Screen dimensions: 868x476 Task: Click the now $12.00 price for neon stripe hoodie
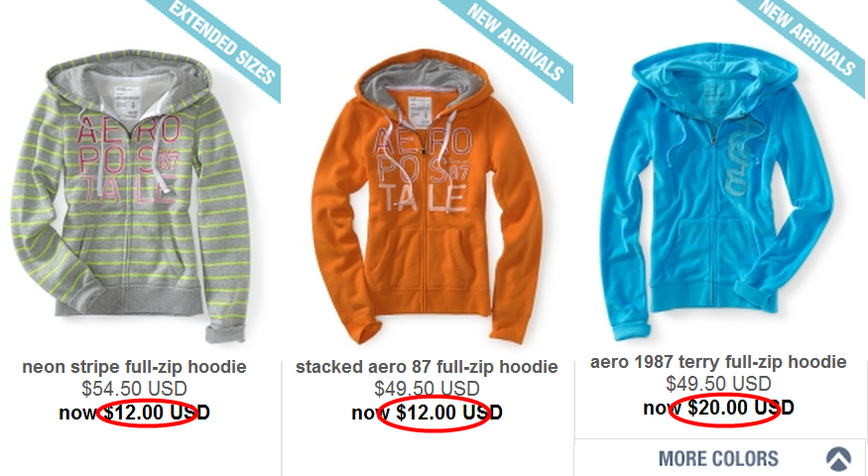(x=135, y=413)
